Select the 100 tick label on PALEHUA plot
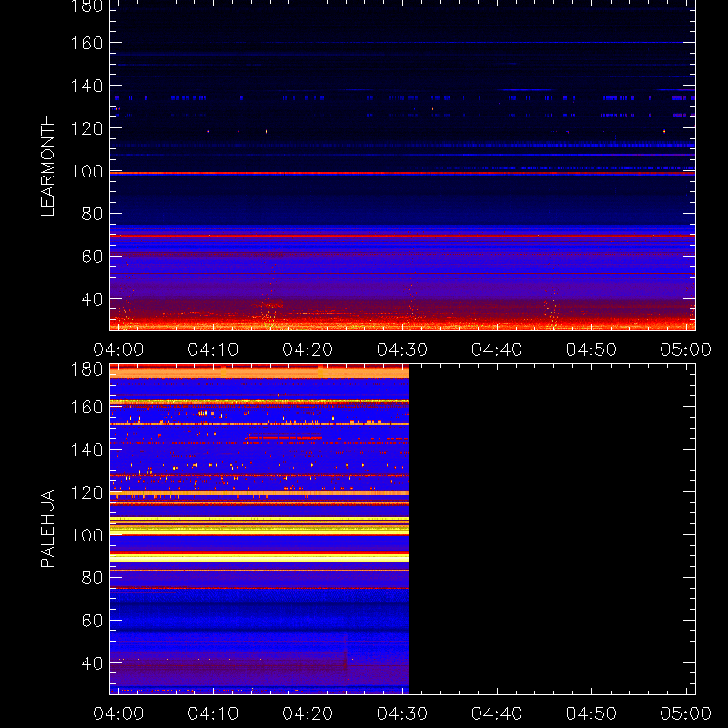 click(x=86, y=535)
